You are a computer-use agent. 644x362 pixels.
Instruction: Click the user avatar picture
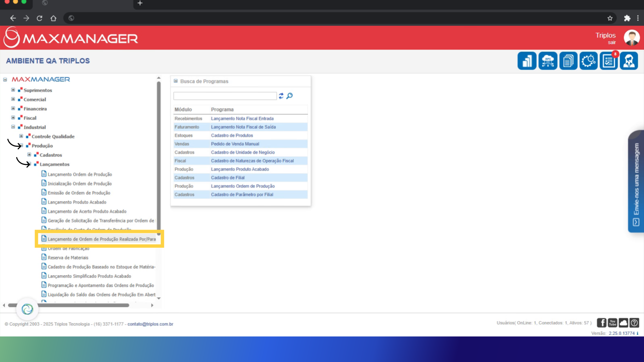pos(632,38)
